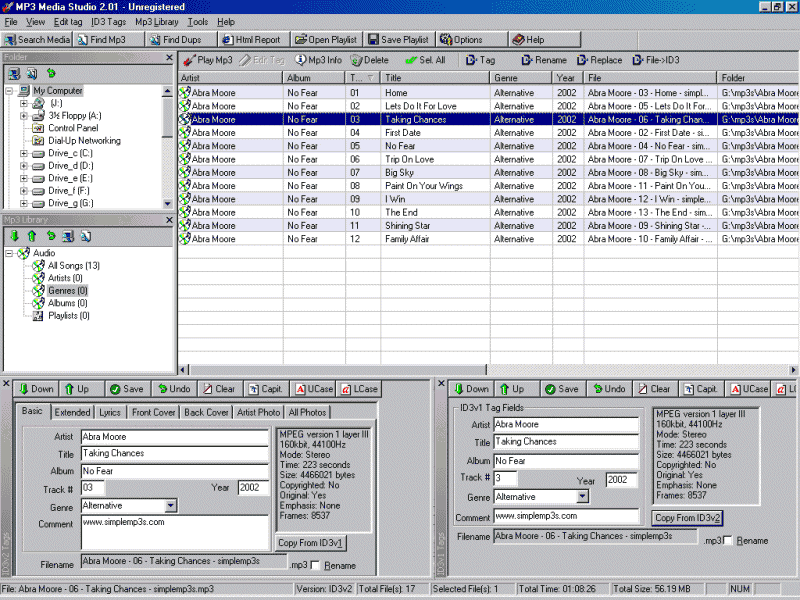Viewport: 800px width, 600px height.
Task: Open the File menu
Action: point(11,22)
